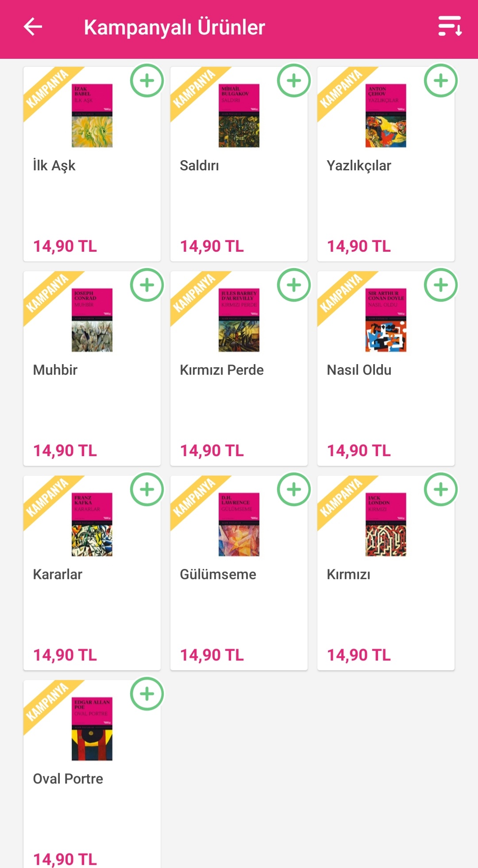478x868 pixels.
Task: Open the Yazlıkçılar product title
Action: 359,165
